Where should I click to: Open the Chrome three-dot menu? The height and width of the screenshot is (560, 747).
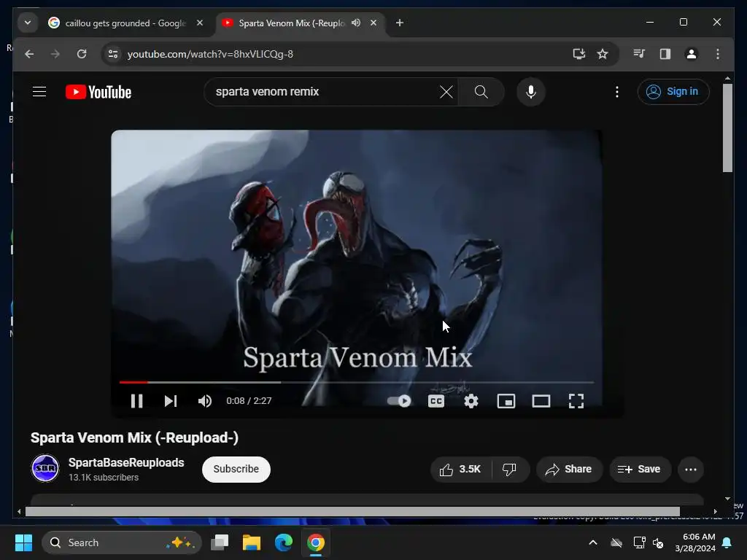click(718, 54)
